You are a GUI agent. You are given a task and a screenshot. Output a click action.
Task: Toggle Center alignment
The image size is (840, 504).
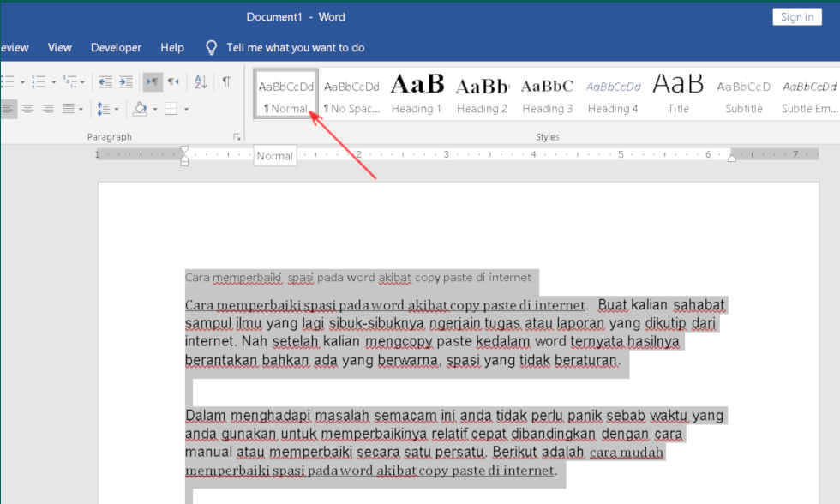point(27,109)
